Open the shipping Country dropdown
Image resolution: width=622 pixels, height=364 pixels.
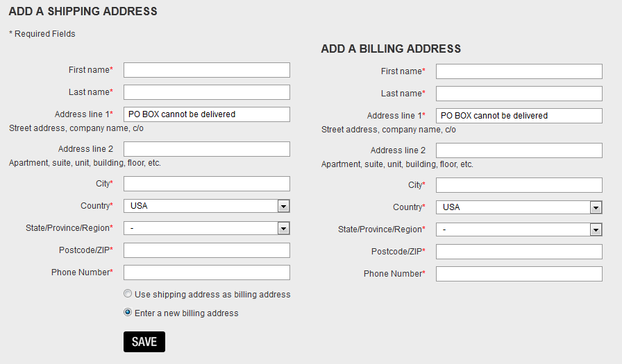(207, 206)
